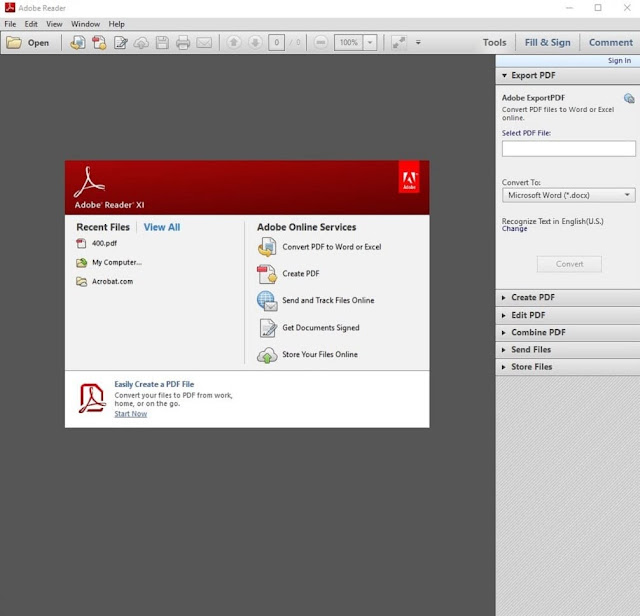Click the Create PDF online toolbar icon

tap(99, 43)
